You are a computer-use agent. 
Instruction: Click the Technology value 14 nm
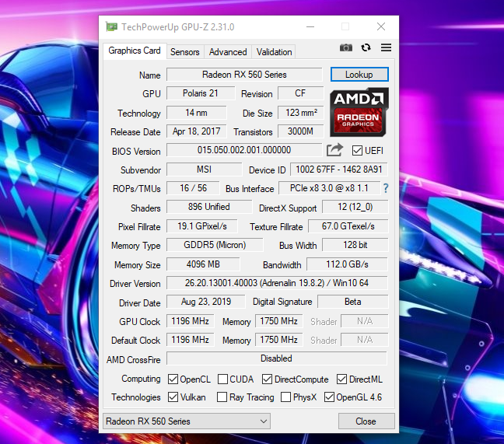197,113
